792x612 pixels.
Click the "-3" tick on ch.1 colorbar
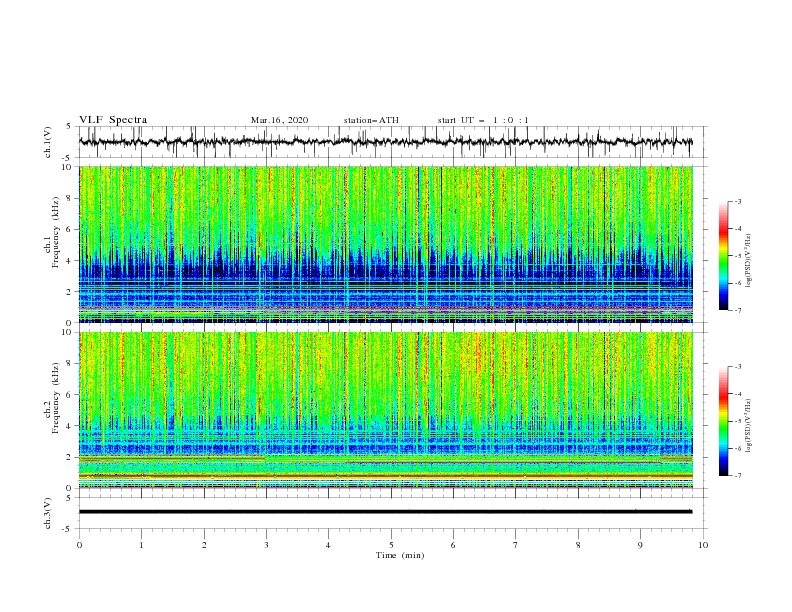737,201
